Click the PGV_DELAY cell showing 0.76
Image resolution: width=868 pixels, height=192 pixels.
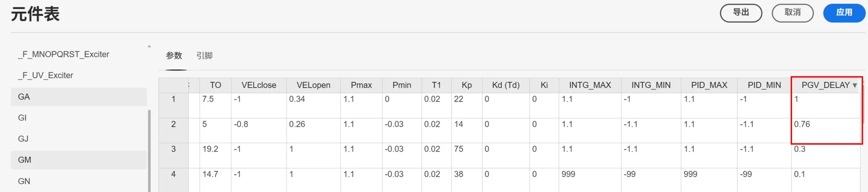825,129
